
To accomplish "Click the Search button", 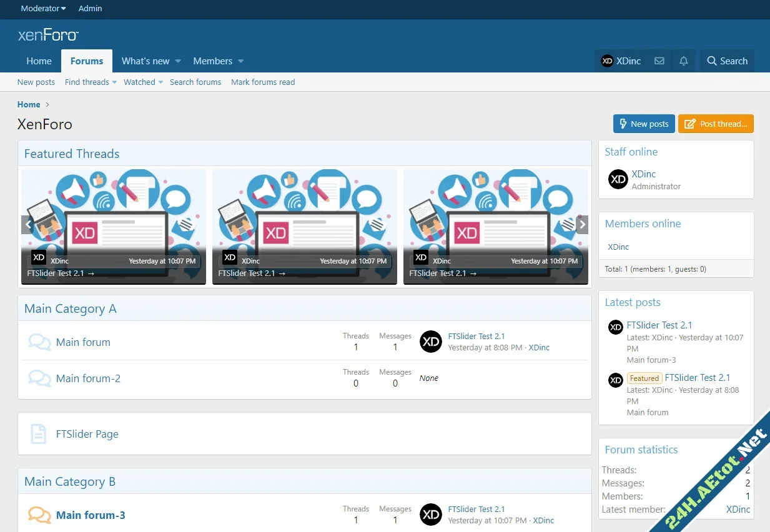I will pos(727,61).
